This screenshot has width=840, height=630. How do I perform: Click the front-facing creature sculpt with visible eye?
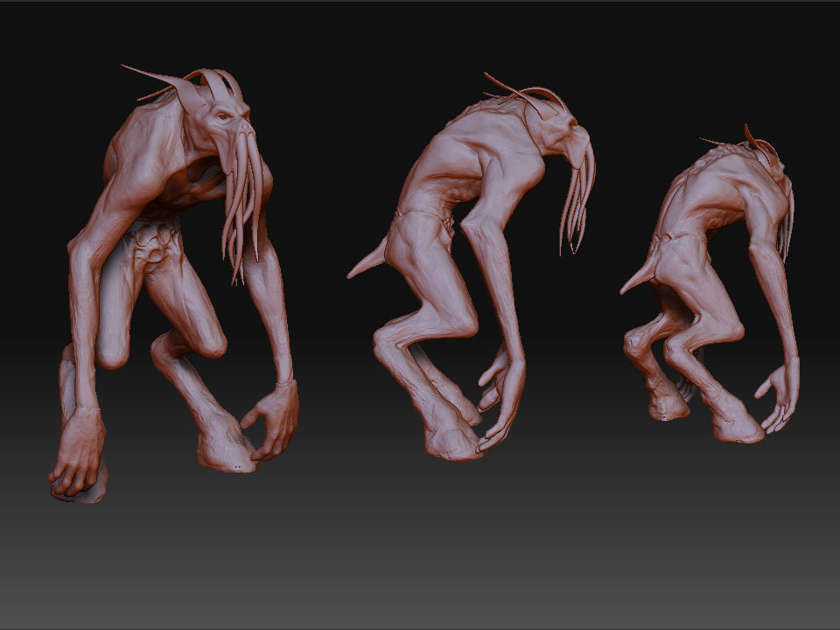(x=174, y=283)
